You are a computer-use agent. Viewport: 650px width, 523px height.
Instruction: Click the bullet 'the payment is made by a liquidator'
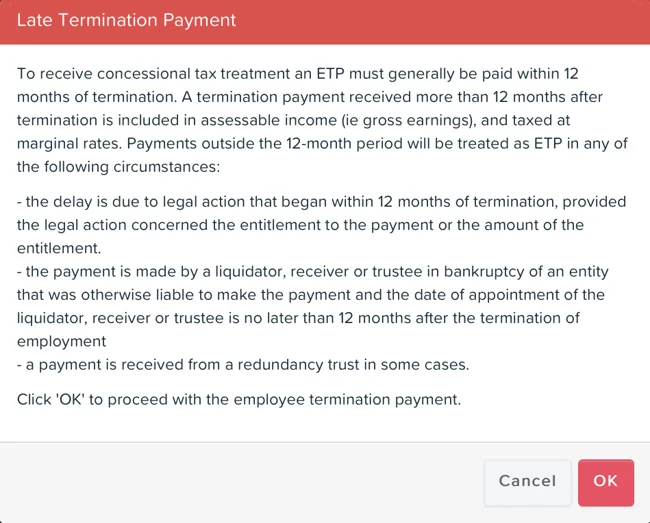coord(313,271)
